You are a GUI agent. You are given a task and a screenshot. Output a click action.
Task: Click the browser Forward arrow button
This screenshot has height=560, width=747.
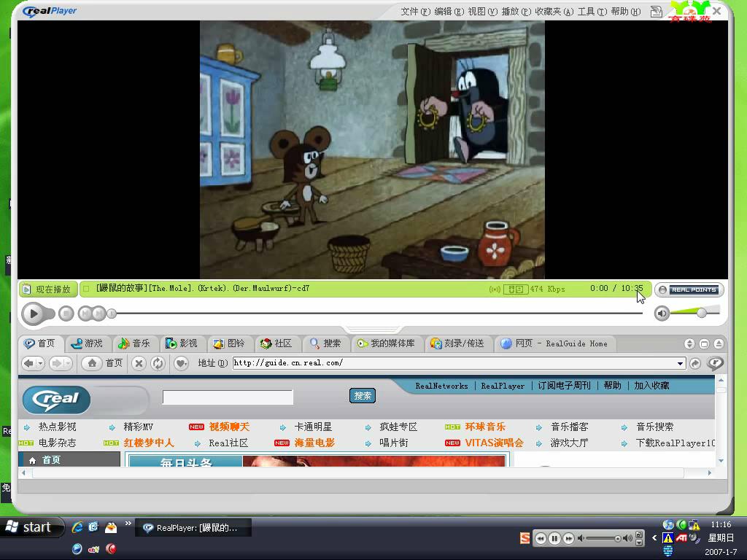[x=57, y=363]
